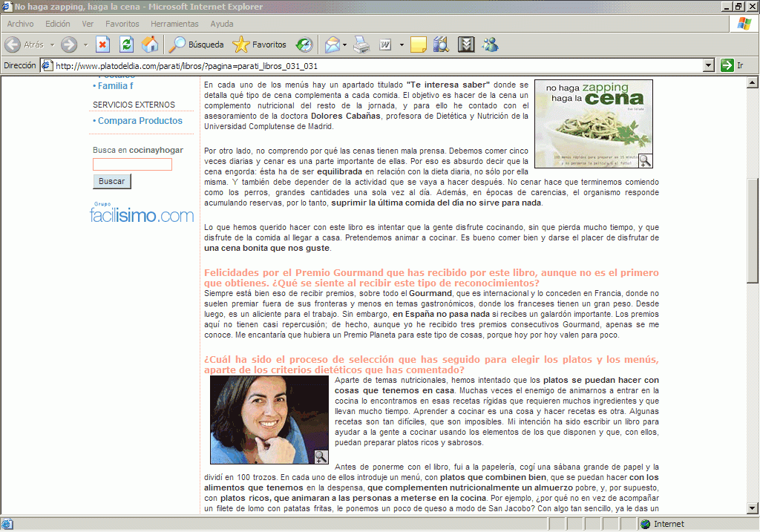The image size is (760, 532).
Task: Click Internet zone globe in status bar
Action: pos(645,524)
